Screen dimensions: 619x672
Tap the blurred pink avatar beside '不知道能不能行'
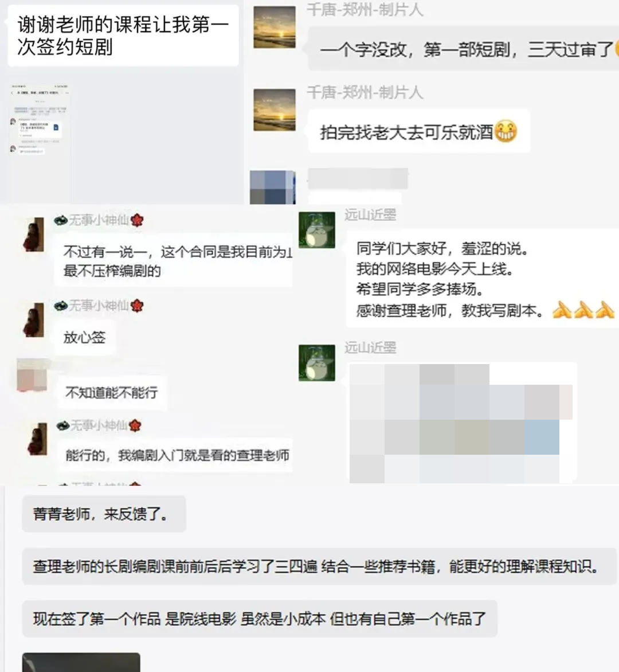click(32, 376)
